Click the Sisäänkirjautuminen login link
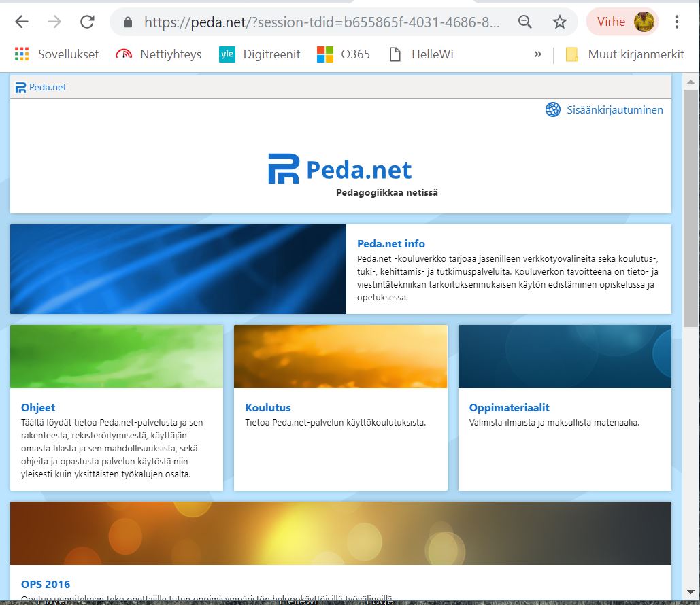The image size is (700, 605). [x=614, y=109]
